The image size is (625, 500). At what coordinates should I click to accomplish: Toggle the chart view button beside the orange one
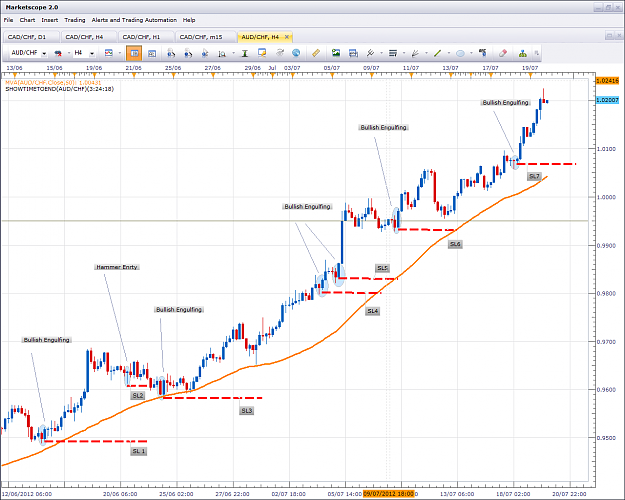click(x=152, y=53)
